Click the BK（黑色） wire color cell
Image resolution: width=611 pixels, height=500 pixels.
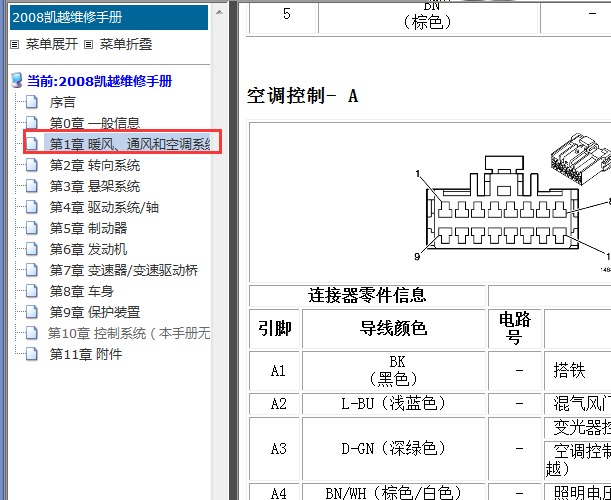pyautogui.click(x=394, y=371)
